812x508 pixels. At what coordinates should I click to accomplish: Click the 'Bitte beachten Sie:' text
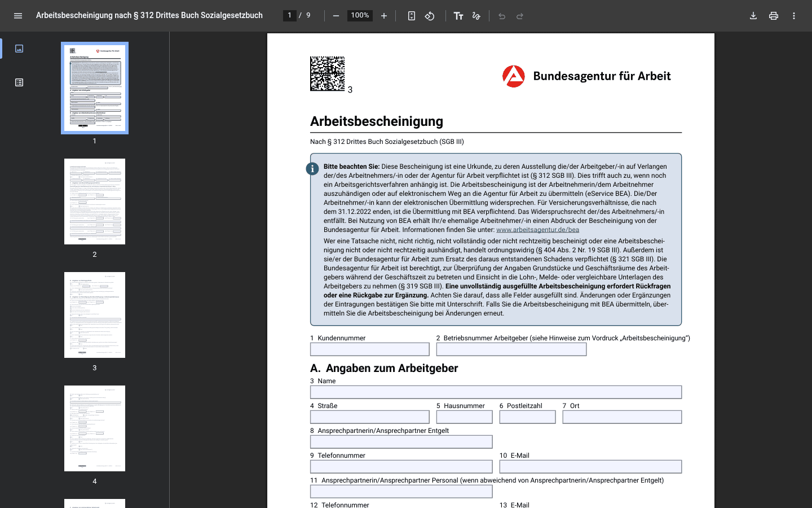(351, 167)
